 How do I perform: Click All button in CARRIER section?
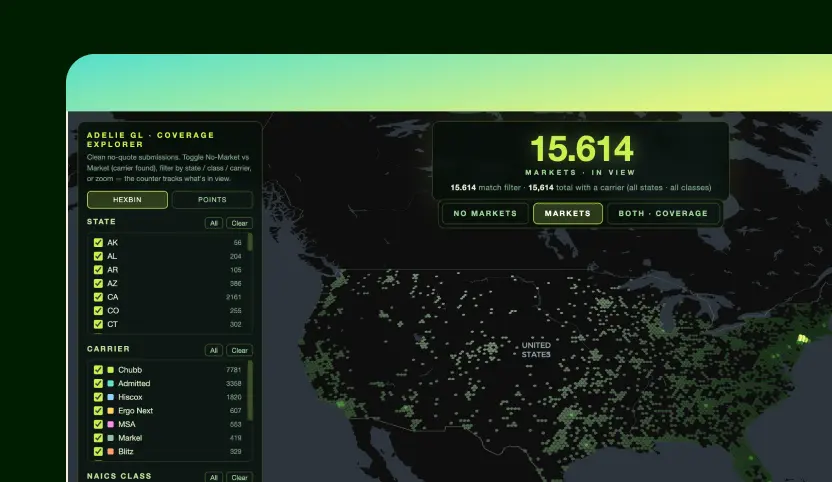(214, 350)
